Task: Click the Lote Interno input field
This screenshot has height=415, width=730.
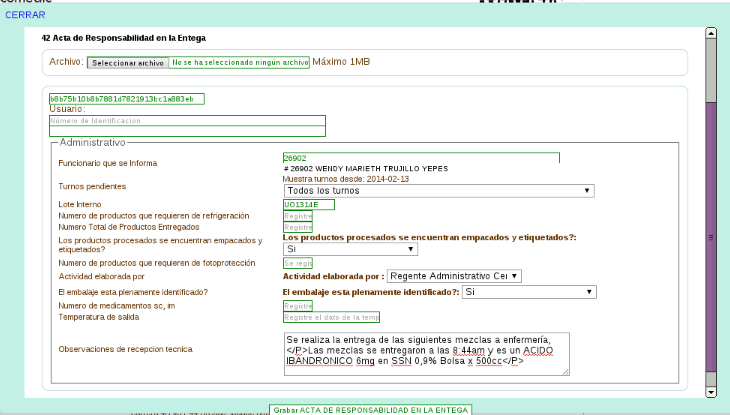Action: click(308, 205)
